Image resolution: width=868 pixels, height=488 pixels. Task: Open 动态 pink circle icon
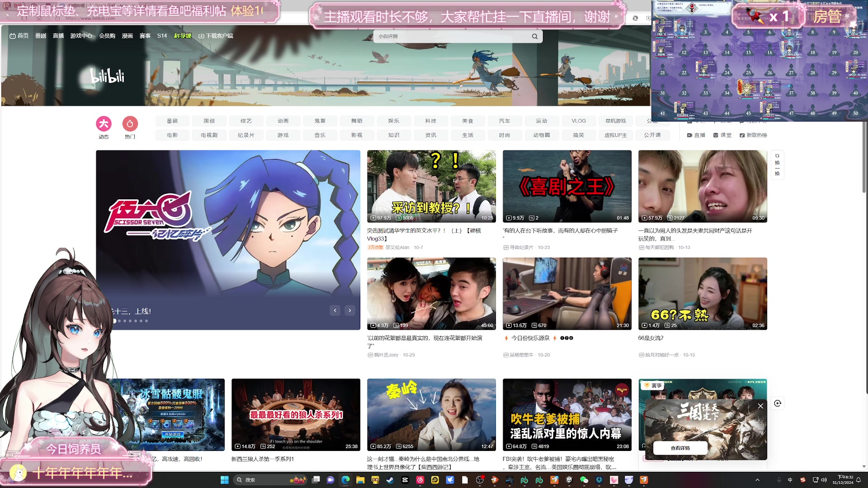[x=104, y=124]
